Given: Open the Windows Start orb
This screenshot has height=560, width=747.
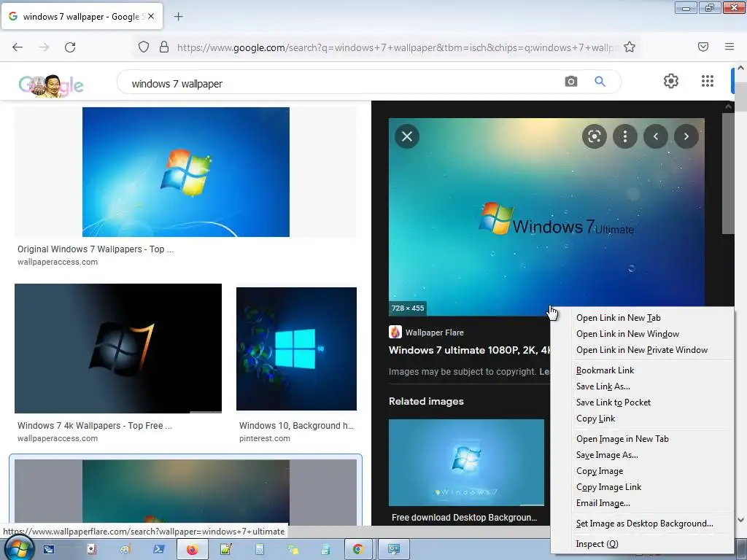Looking at the screenshot, I should (19, 549).
